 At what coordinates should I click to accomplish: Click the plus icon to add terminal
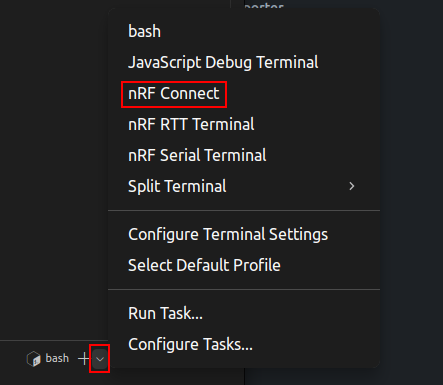click(84, 359)
